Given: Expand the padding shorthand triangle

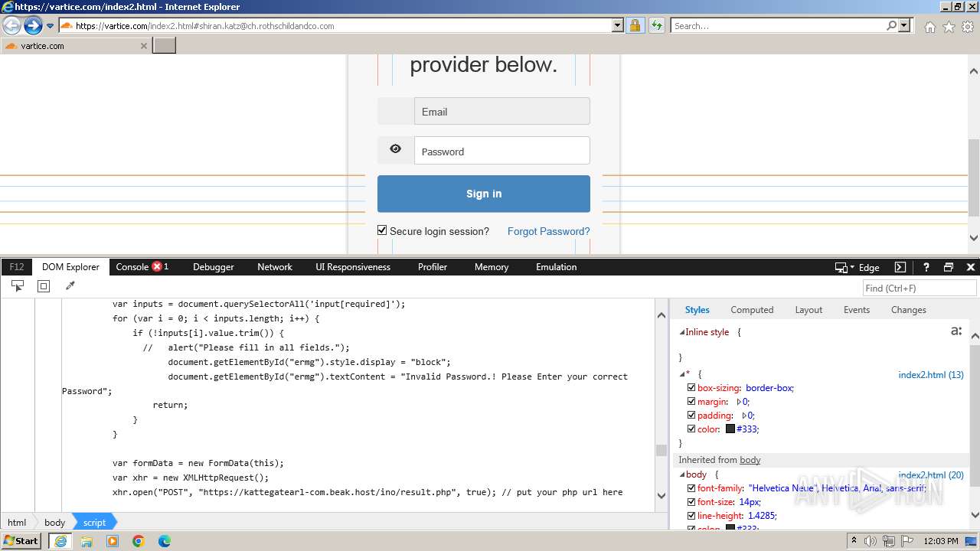Looking at the screenshot, I should click(745, 416).
